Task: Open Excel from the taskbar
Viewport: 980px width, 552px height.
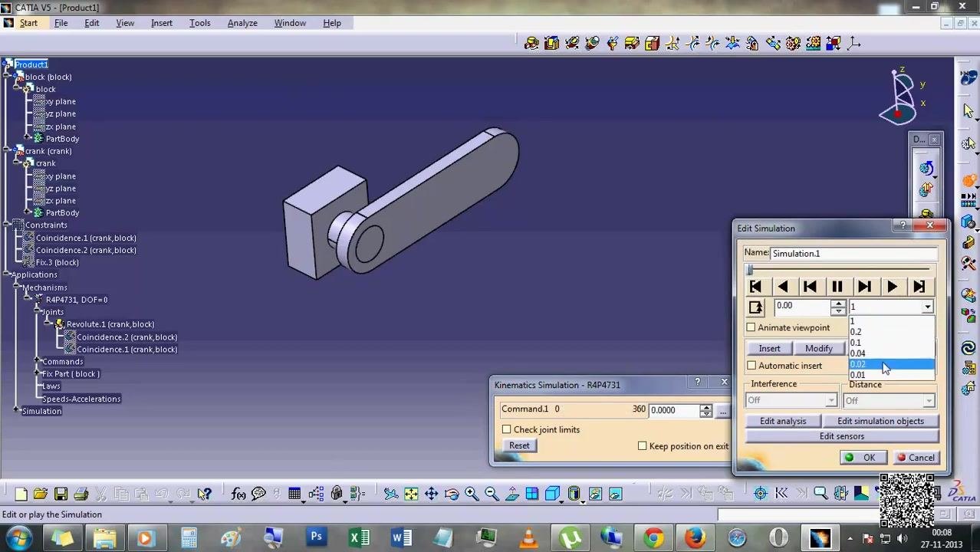Action: [x=359, y=537]
